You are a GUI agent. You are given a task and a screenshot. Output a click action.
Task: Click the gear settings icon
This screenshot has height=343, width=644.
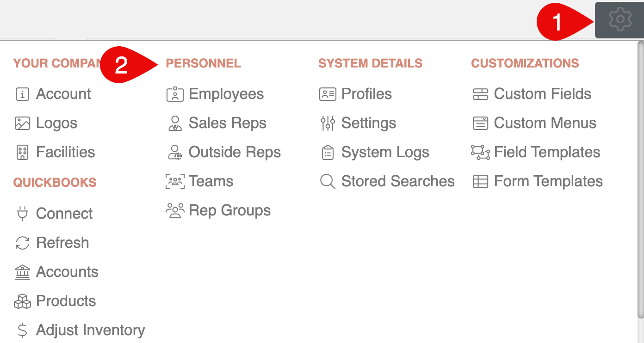click(x=620, y=20)
